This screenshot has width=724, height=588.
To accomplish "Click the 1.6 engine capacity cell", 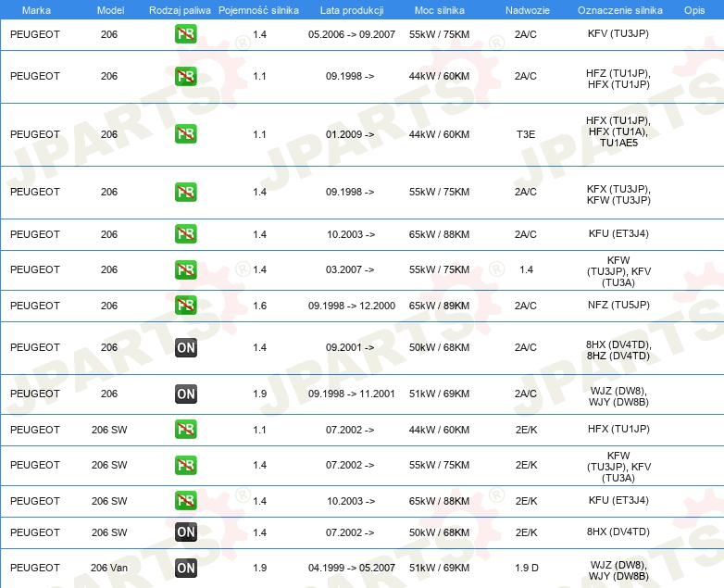I will coord(259,306).
